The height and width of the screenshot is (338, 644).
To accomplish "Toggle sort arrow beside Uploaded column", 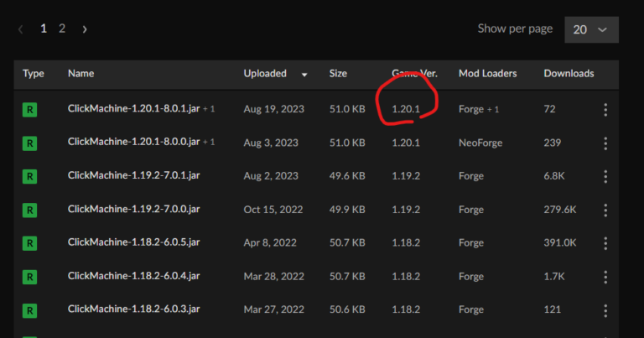I will [x=304, y=74].
